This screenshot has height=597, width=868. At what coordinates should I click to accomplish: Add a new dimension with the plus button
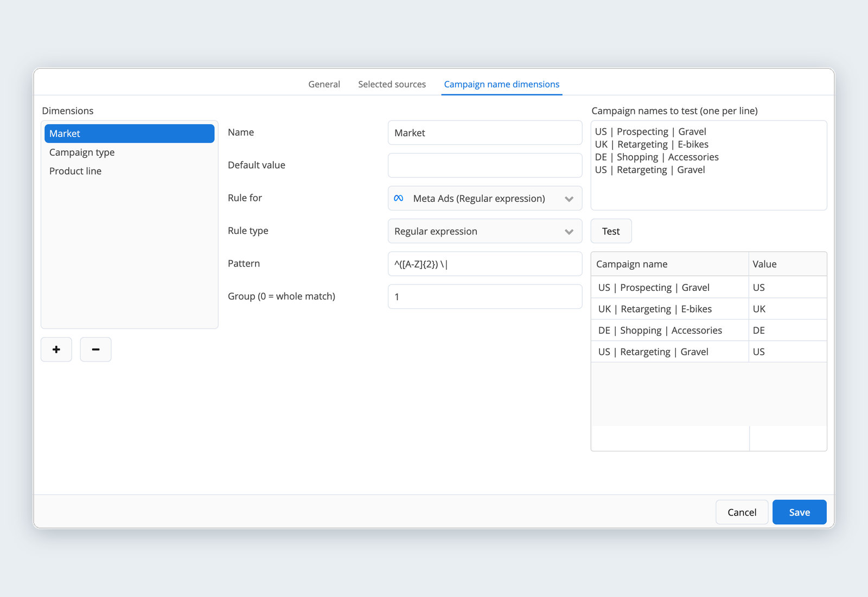pyautogui.click(x=56, y=350)
